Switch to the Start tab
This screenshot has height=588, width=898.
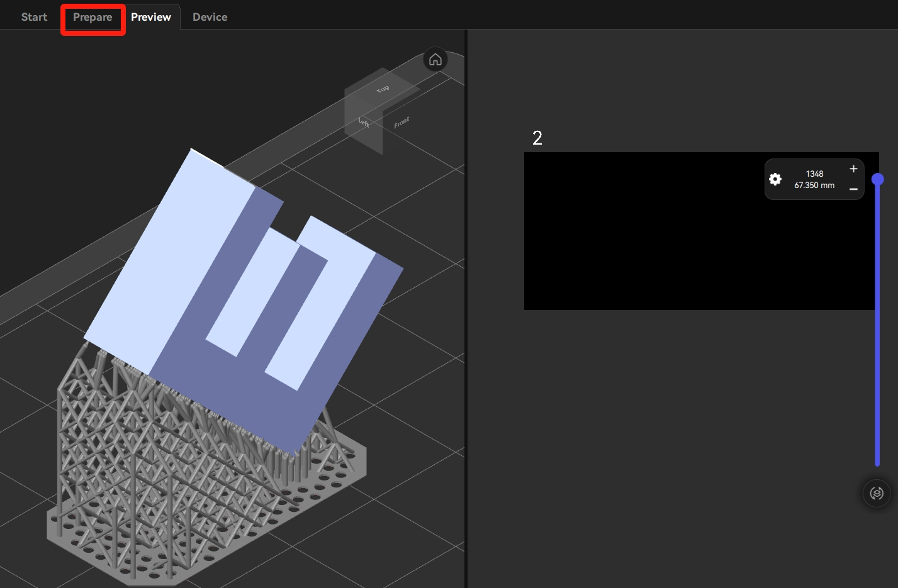34,17
